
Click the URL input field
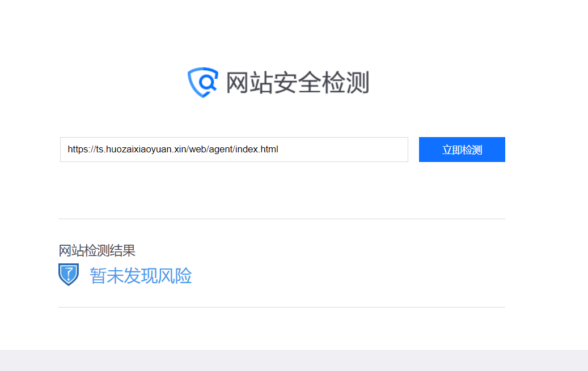click(234, 150)
